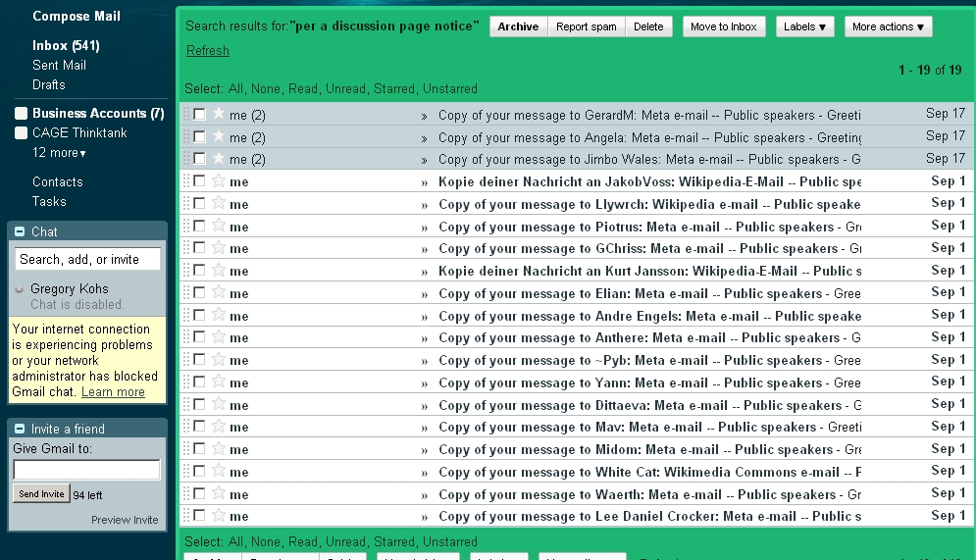Click the Give Gmail to input field

[86, 470]
